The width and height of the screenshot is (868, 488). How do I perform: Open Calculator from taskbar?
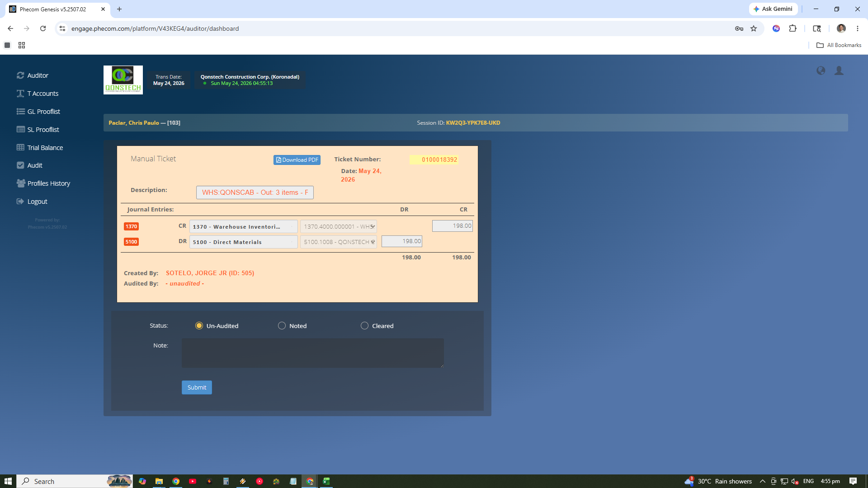click(x=226, y=481)
